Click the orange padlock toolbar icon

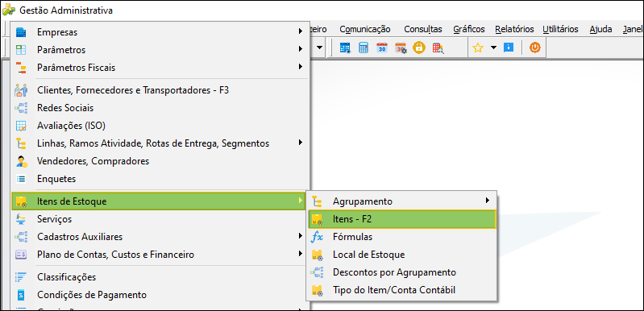click(x=419, y=48)
